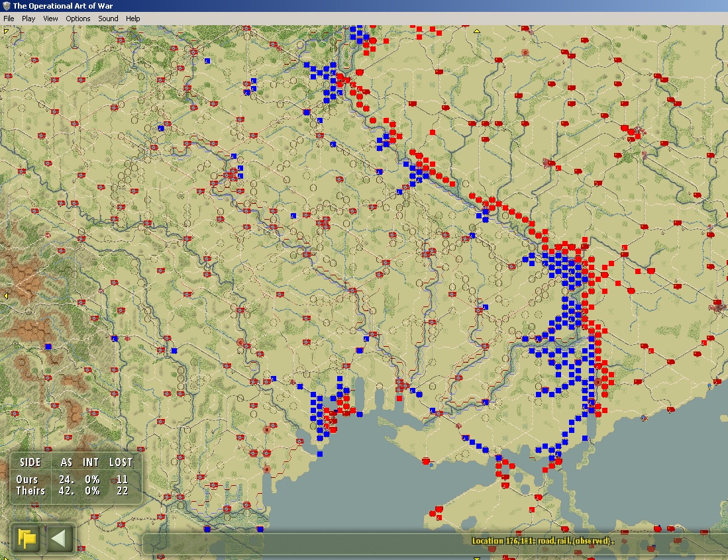728x560 pixels.
Task: Open the Help menu
Action: pos(133,19)
